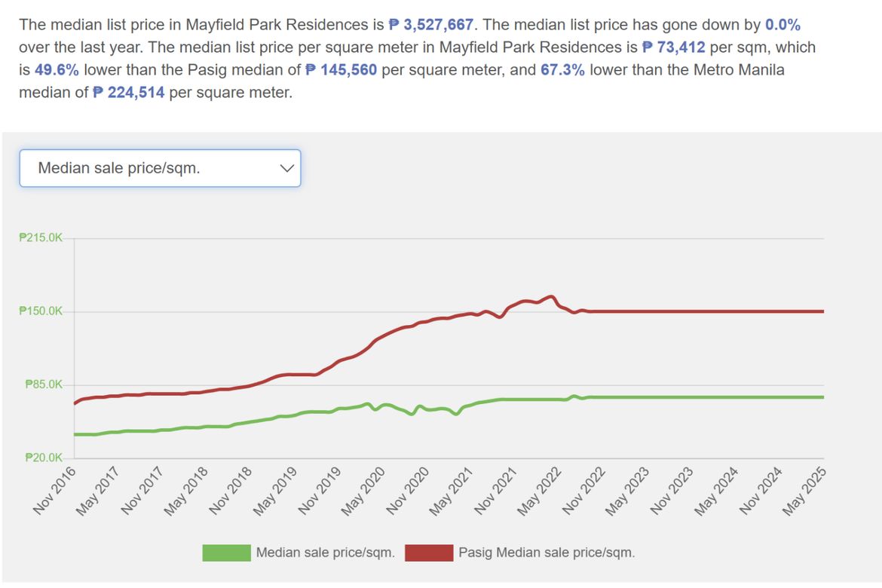Viewport: 882px width, 588px height.
Task: Click the May 2020 x-axis label
Action: click(363, 491)
